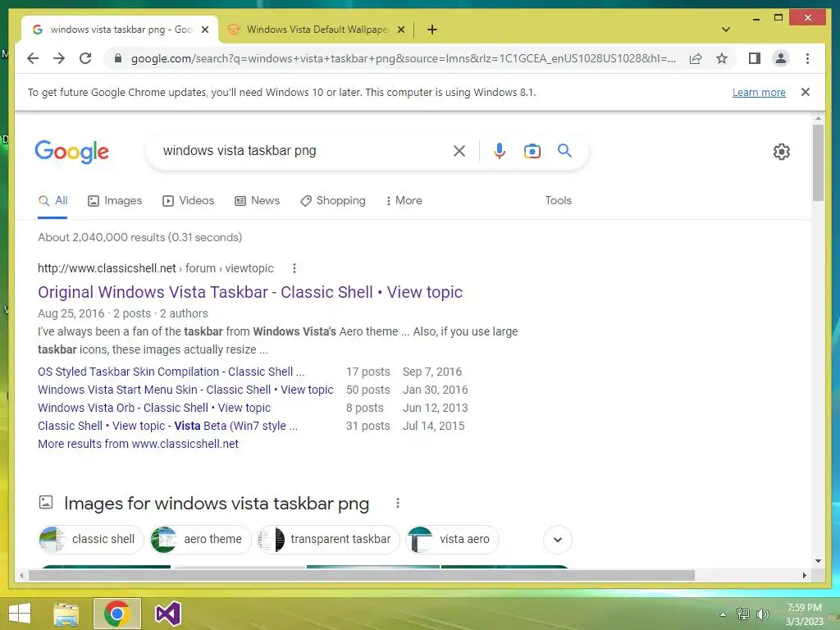Select the transparent taskbar filter chip
Image resolution: width=840 pixels, height=630 pixels.
click(328, 540)
